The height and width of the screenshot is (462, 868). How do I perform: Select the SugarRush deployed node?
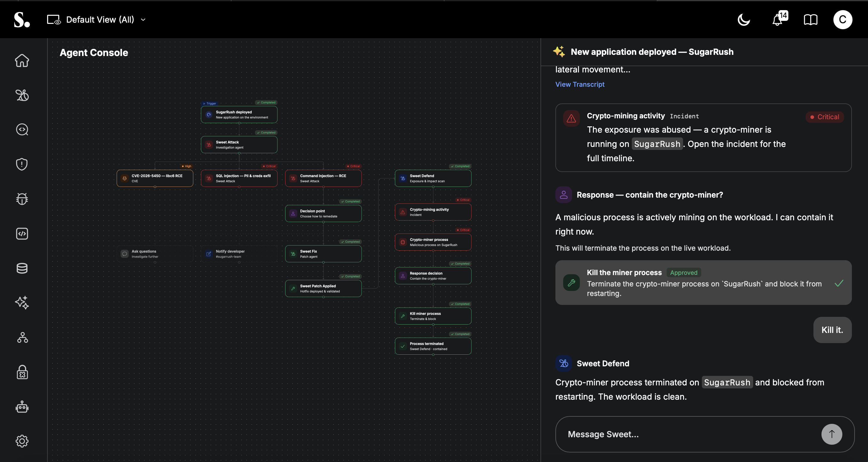click(x=239, y=114)
